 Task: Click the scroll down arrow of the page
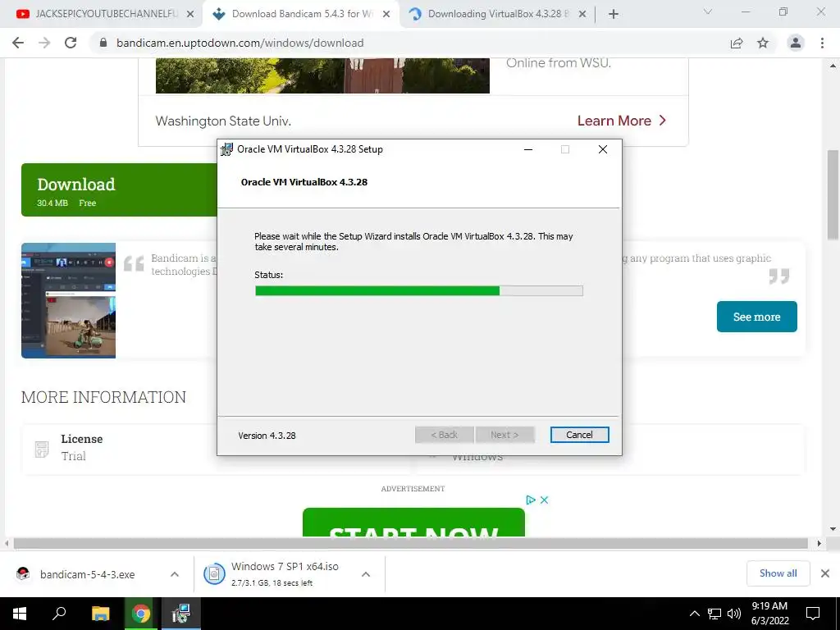pos(833,529)
